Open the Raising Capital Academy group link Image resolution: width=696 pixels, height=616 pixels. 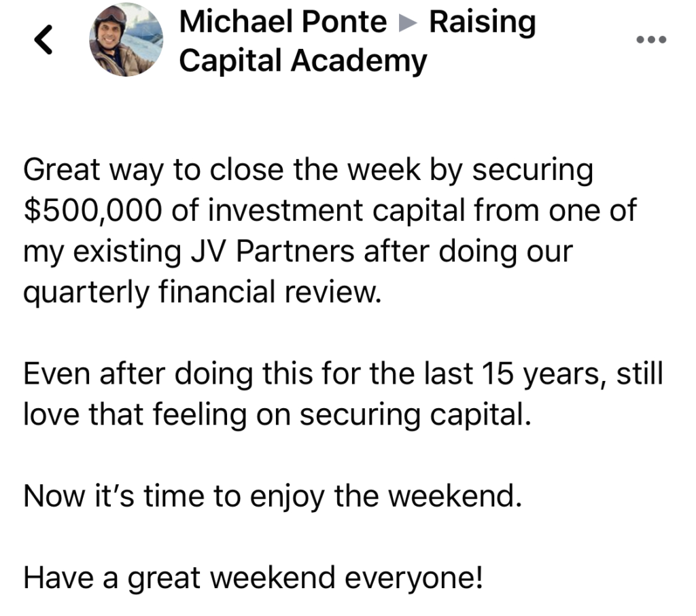[358, 41]
